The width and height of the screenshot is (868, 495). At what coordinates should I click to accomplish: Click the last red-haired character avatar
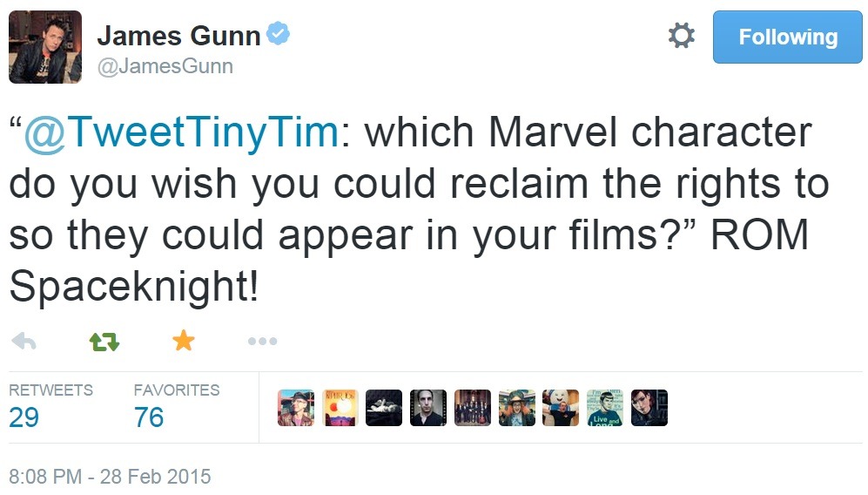(649, 408)
